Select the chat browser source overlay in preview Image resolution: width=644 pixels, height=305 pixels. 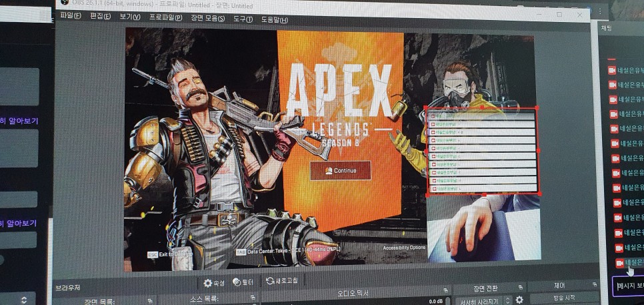point(482,151)
